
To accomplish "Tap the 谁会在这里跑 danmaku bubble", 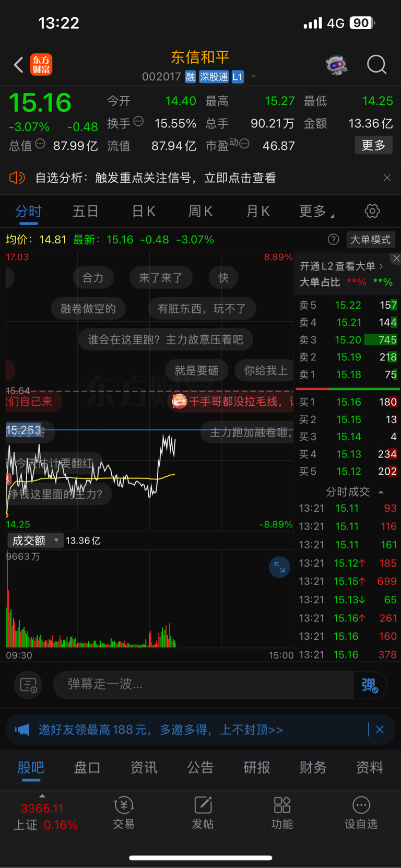I will coord(166,340).
